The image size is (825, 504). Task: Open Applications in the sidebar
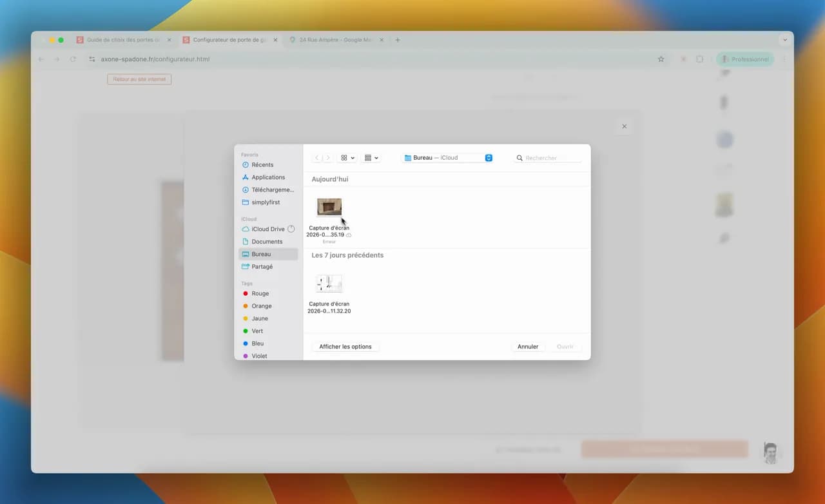pyautogui.click(x=268, y=177)
